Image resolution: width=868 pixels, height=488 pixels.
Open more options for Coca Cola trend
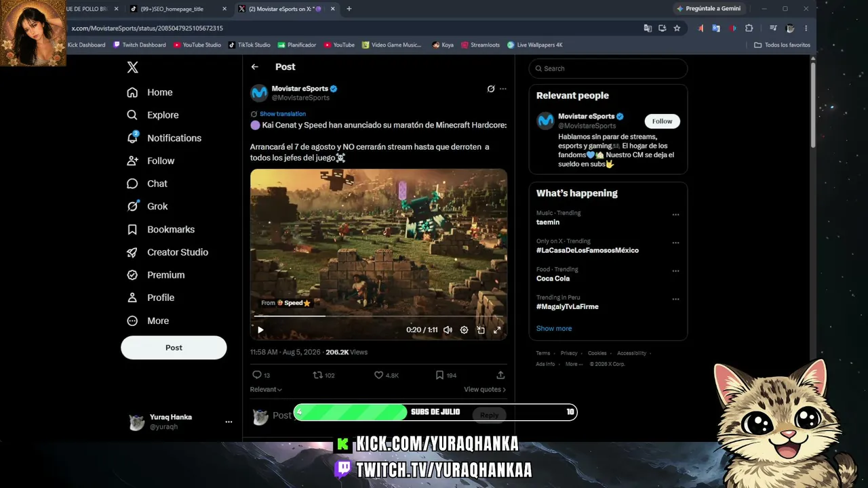pyautogui.click(x=675, y=271)
